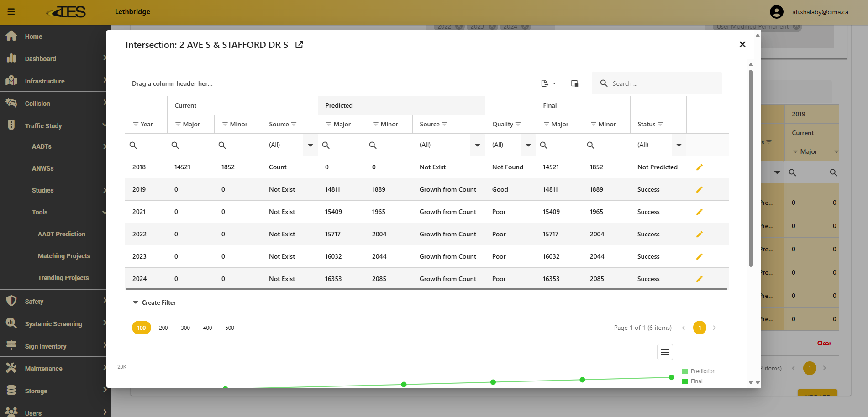Screen dimensions: 868x417
Task: Click the user account avatar icon
Action: [x=776, y=12]
